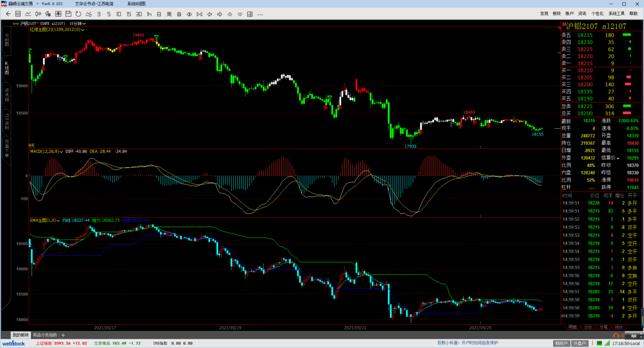644x348 pixels.
Task: Set the period to 1 hour
Action: pyautogui.click(x=149, y=14)
